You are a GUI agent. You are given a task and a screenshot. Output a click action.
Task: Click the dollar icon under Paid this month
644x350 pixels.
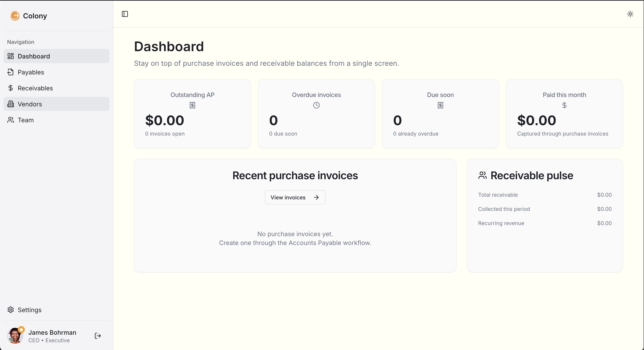(564, 105)
